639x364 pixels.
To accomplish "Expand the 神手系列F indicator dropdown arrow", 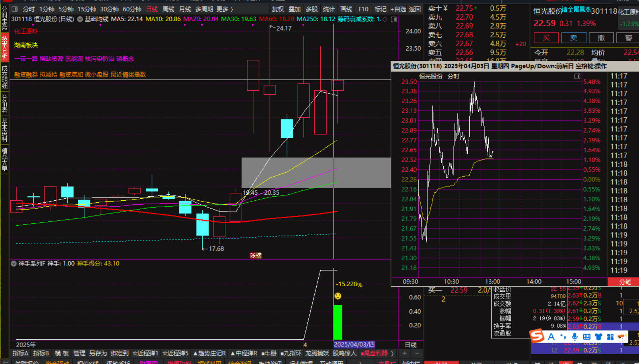I will (14, 263).
